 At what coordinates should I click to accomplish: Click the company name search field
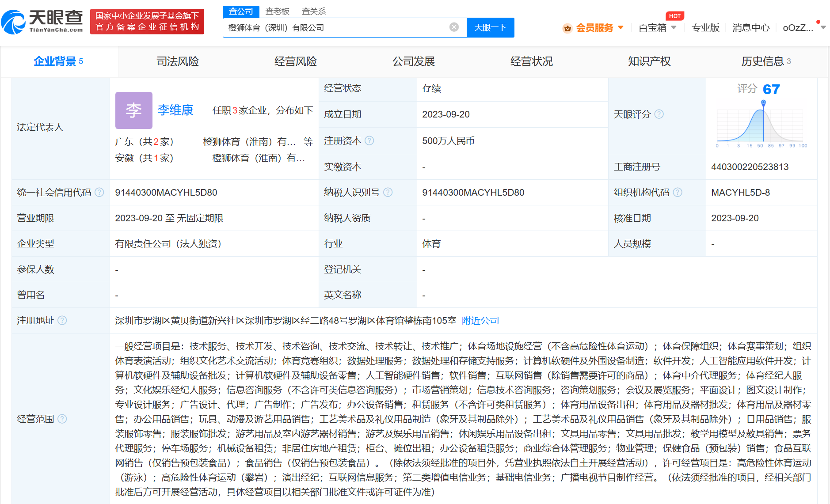336,28
